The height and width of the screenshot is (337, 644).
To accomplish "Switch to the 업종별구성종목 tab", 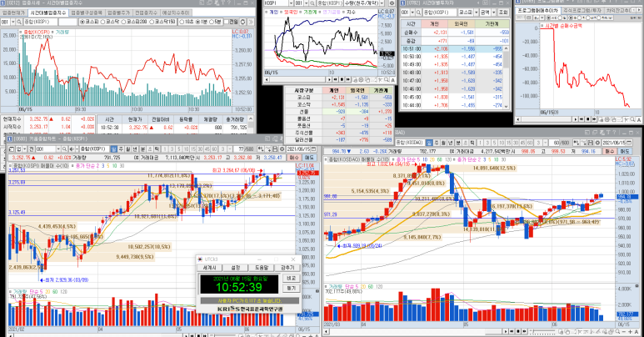I will [x=87, y=13].
